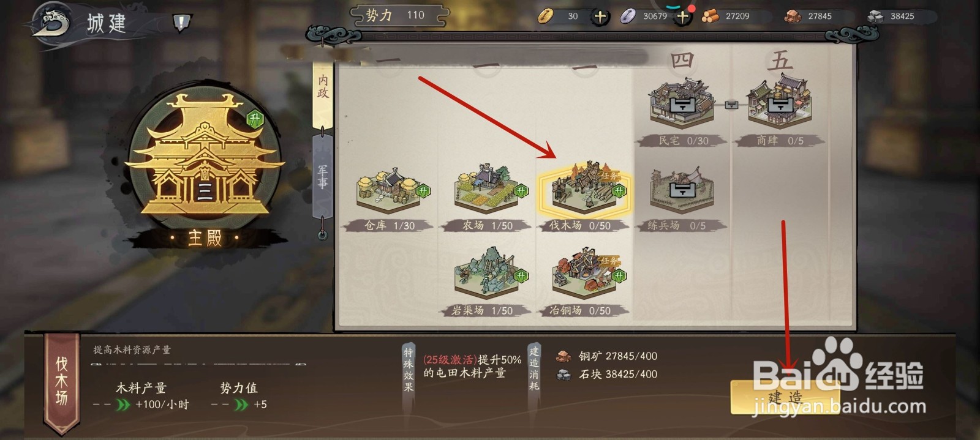
Task: Tap the green 升 upgrade badge on 主殿
Action: [x=255, y=119]
